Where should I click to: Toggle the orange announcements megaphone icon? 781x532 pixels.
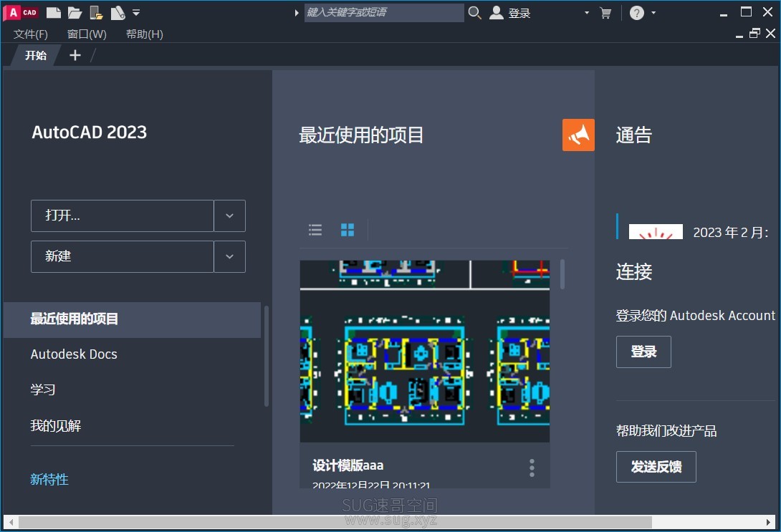pyautogui.click(x=578, y=135)
